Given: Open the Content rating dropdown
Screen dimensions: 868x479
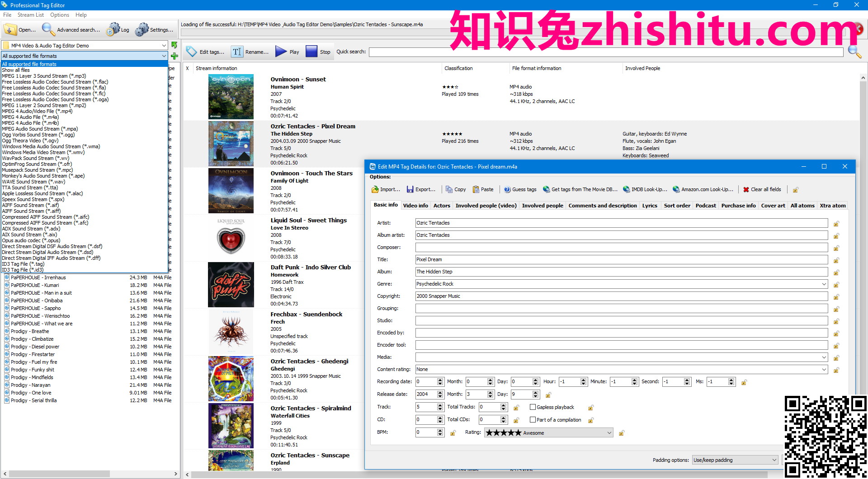Looking at the screenshot, I should (x=622, y=369).
